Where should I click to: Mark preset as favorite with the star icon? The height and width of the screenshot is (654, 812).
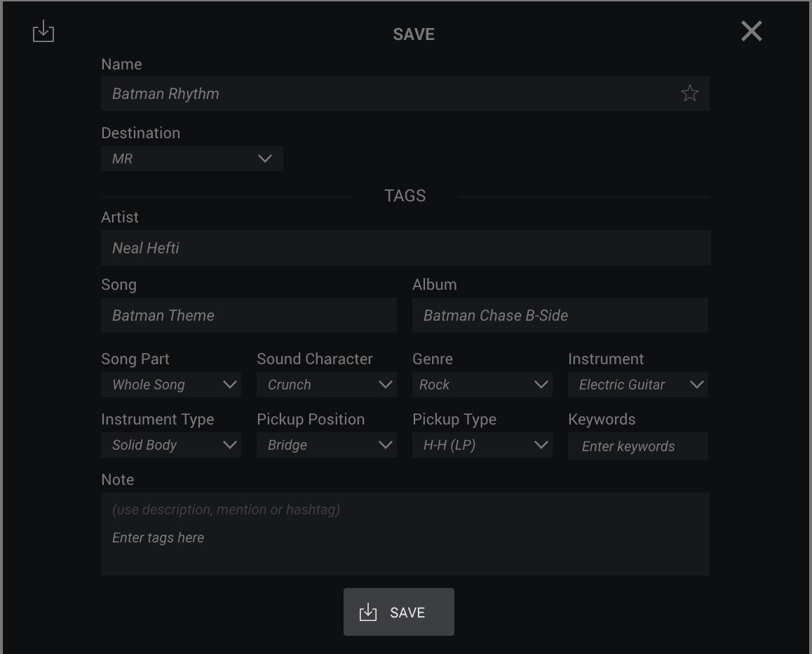[x=690, y=93]
